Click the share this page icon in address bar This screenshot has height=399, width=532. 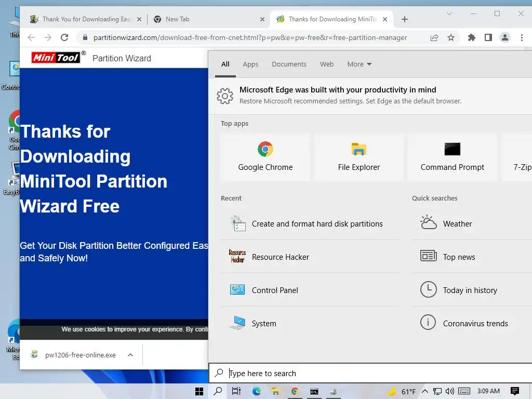(x=434, y=37)
